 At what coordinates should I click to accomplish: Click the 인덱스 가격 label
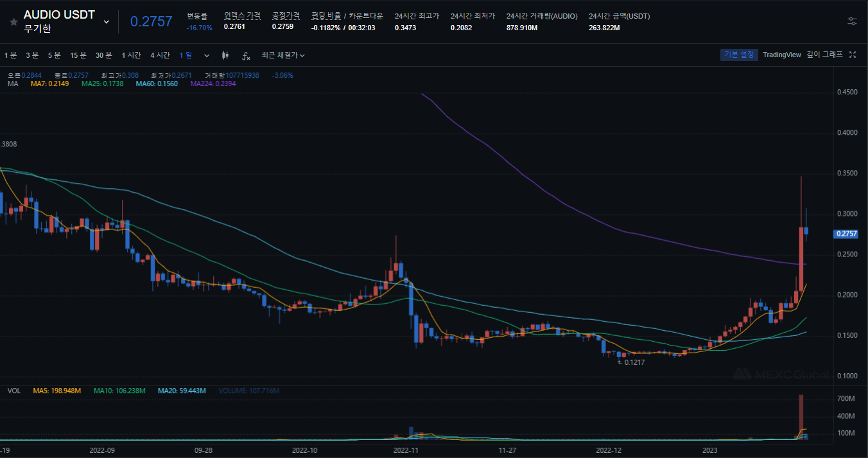(x=242, y=15)
